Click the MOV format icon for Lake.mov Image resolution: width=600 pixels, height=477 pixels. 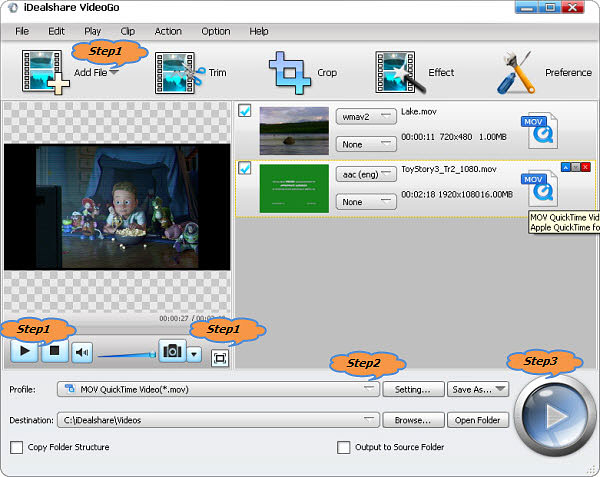[x=540, y=130]
